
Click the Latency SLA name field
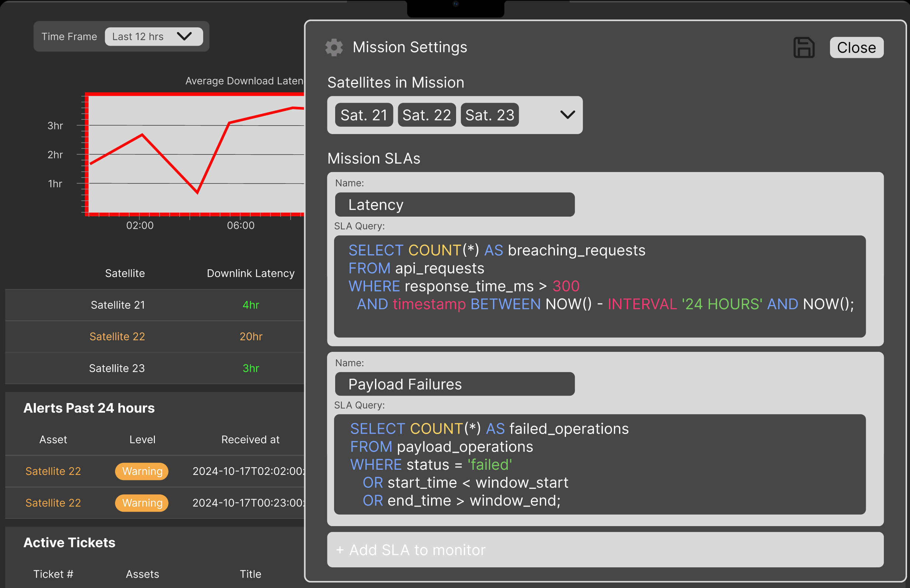(x=454, y=204)
